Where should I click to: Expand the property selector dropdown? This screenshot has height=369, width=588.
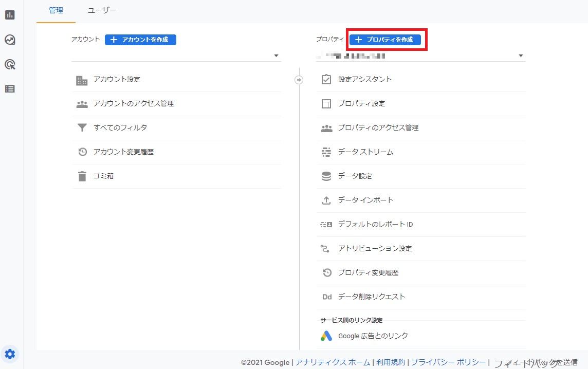coord(521,55)
